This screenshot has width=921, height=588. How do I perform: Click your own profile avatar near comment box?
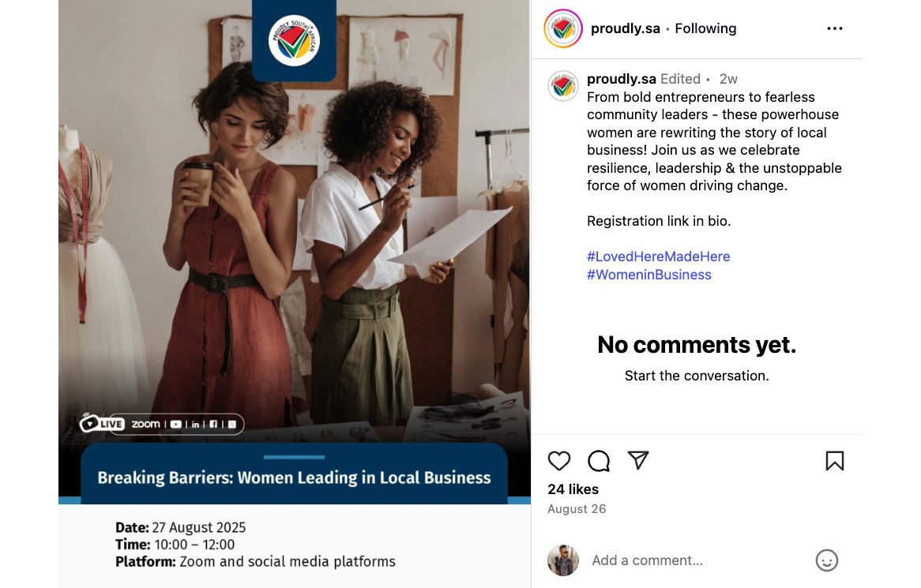coord(563,560)
